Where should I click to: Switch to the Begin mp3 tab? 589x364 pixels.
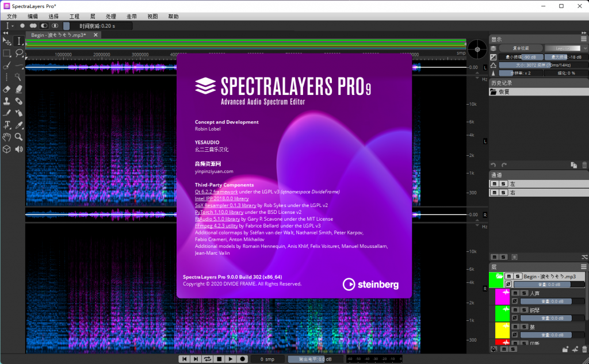click(59, 35)
